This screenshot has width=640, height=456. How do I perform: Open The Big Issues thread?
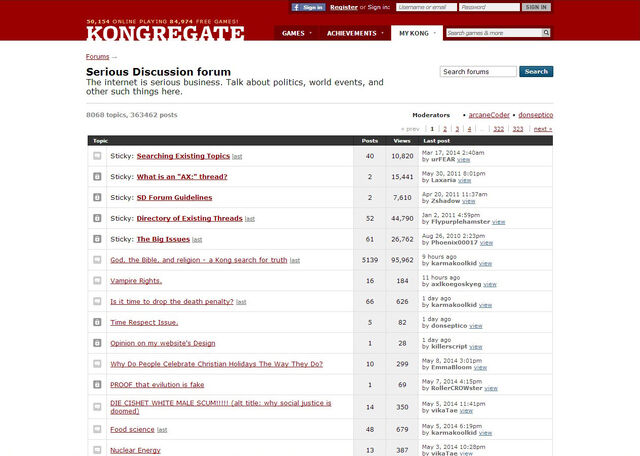pyautogui.click(x=163, y=239)
